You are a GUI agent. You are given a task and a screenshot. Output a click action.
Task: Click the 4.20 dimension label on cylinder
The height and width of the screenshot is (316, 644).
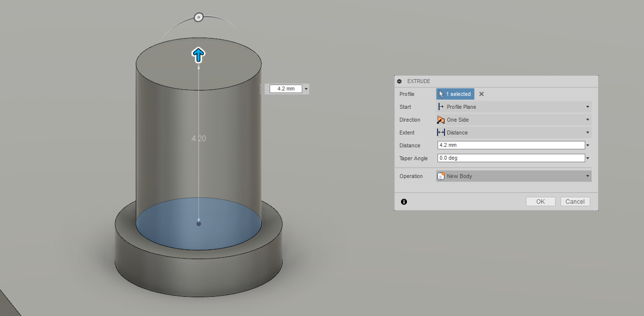click(199, 138)
